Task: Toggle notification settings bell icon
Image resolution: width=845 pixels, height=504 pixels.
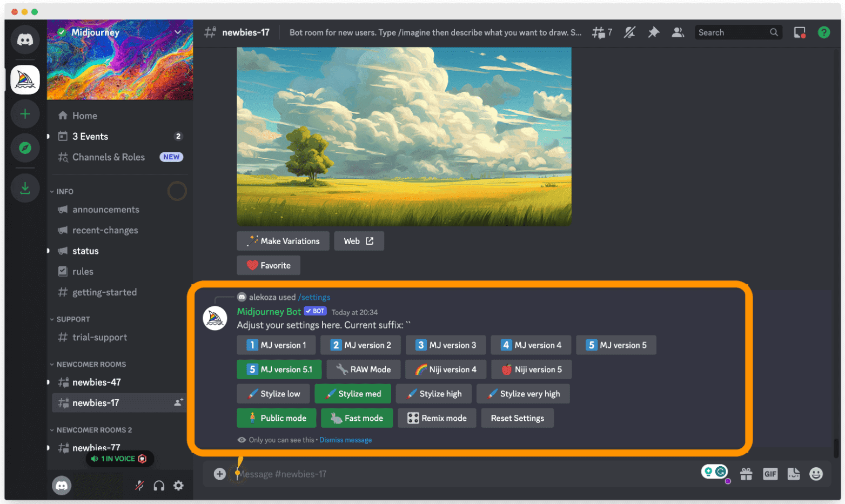Action: click(x=629, y=32)
